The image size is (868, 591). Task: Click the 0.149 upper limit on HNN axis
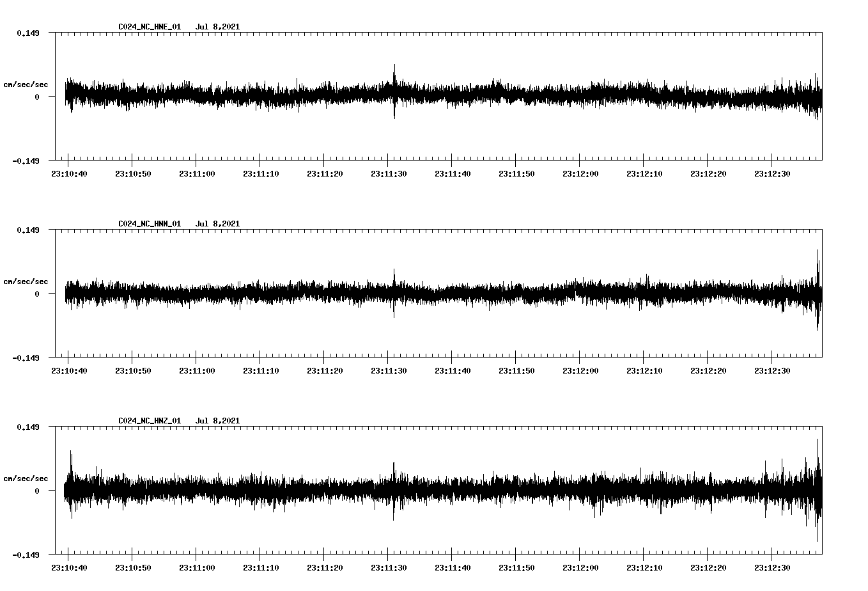[x=27, y=230]
